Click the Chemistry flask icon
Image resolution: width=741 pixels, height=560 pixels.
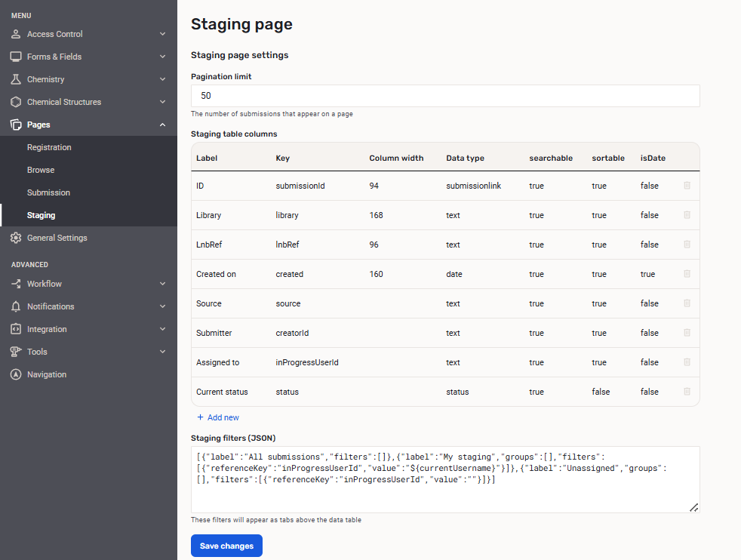(16, 79)
